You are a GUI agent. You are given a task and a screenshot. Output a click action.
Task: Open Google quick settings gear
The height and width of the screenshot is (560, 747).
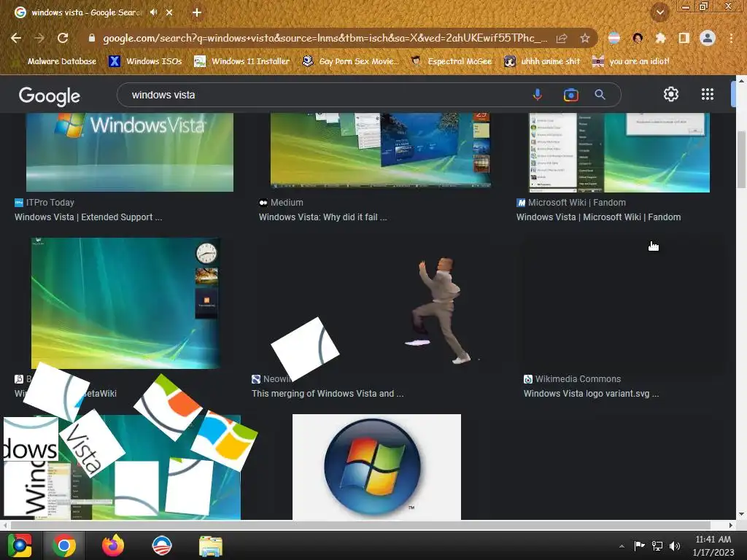(x=671, y=94)
